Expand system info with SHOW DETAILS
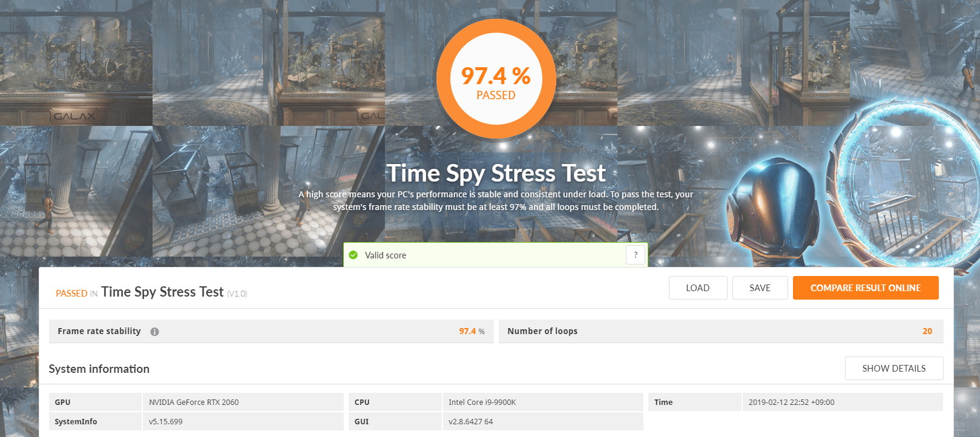Image resolution: width=980 pixels, height=437 pixels. (x=894, y=368)
